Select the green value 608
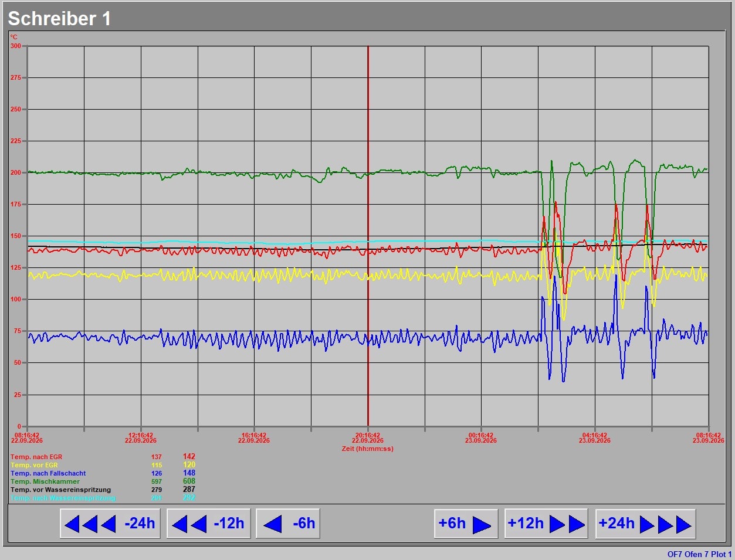The image size is (735, 560). pos(189,481)
